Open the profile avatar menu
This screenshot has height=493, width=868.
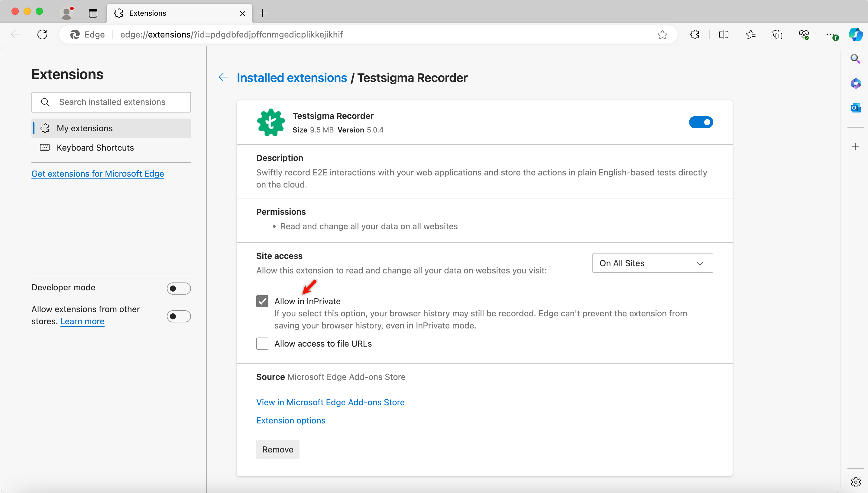[x=66, y=13]
